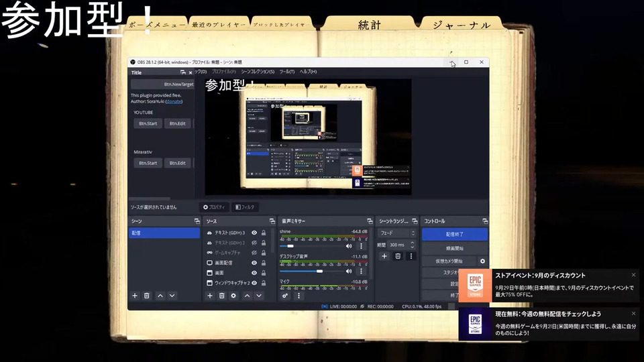The width and height of the screenshot is (644, 362).
Task: Remove transition with trash icon in transitions panel
Action: [x=398, y=256]
